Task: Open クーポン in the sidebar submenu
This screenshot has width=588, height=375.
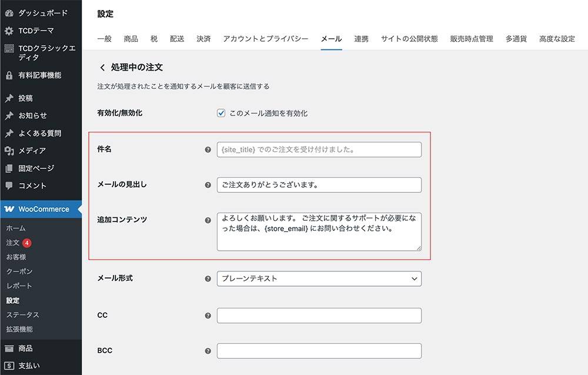Action: point(19,271)
